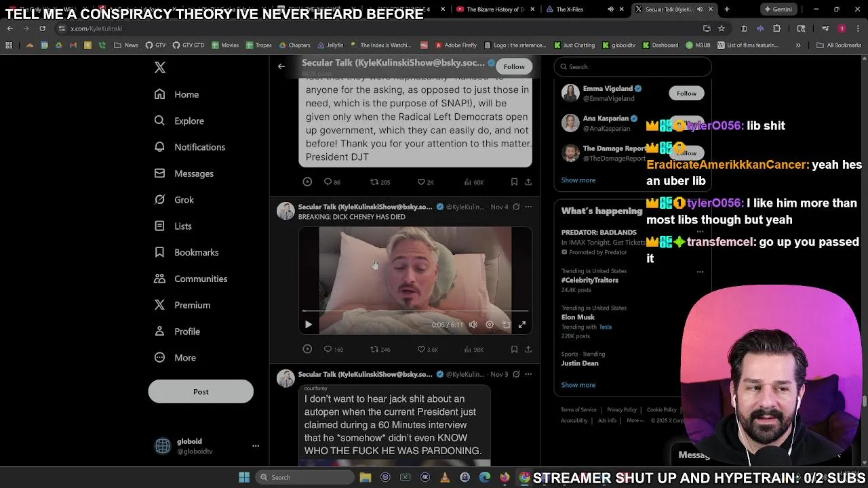Open picture-in-picture icon in video player
868x488 pixels.
click(506, 325)
